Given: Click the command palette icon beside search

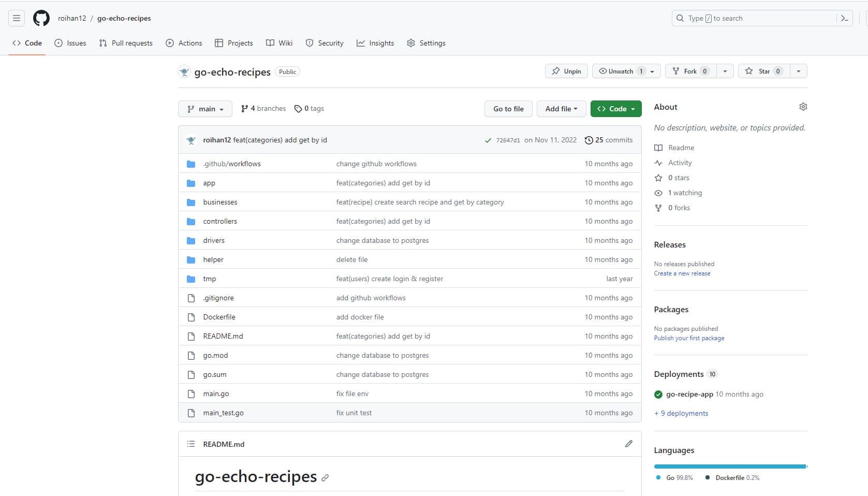Looking at the screenshot, I should (845, 18).
